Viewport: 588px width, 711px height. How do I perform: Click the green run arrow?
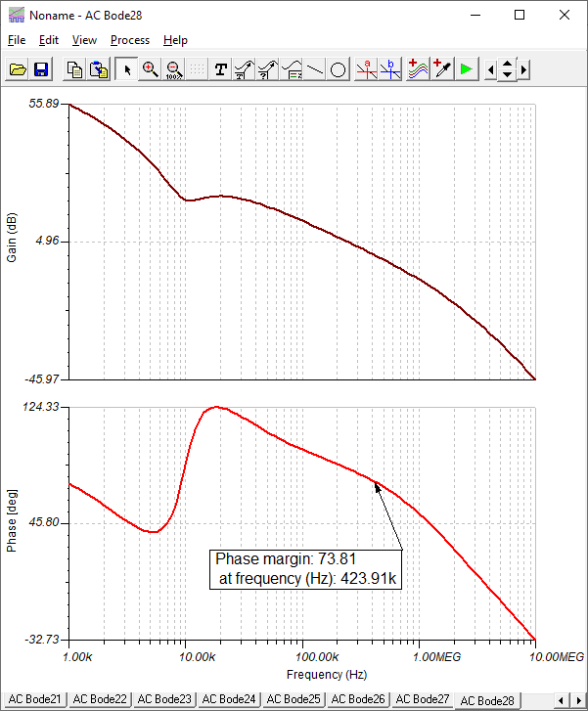click(467, 69)
